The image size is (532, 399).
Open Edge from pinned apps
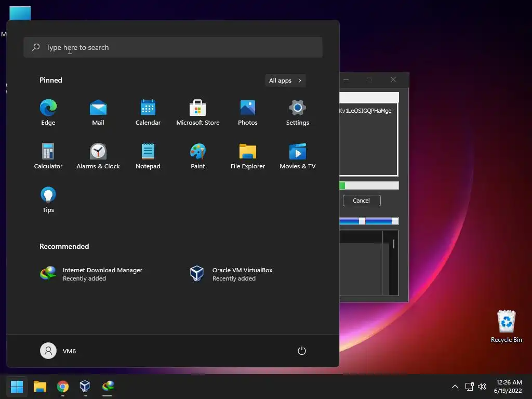[x=48, y=113]
